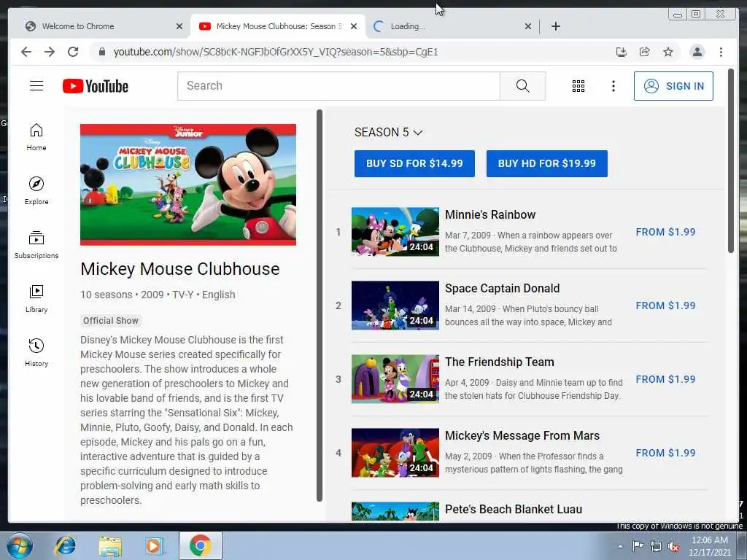Click FROM $1.99 for Space Captain Donald
Viewport: 747px width, 560px height.
pyautogui.click(x=665, y=306)
